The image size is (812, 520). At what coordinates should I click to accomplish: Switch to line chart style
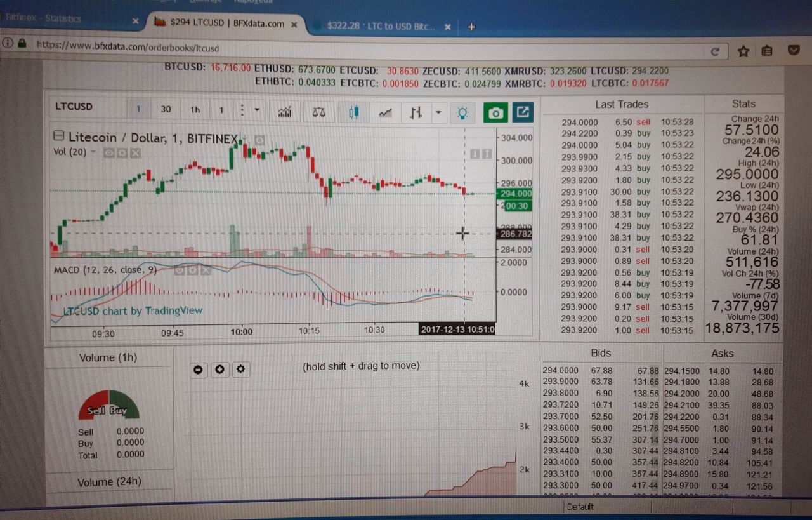pyautogui.click(x=385, y=112)
